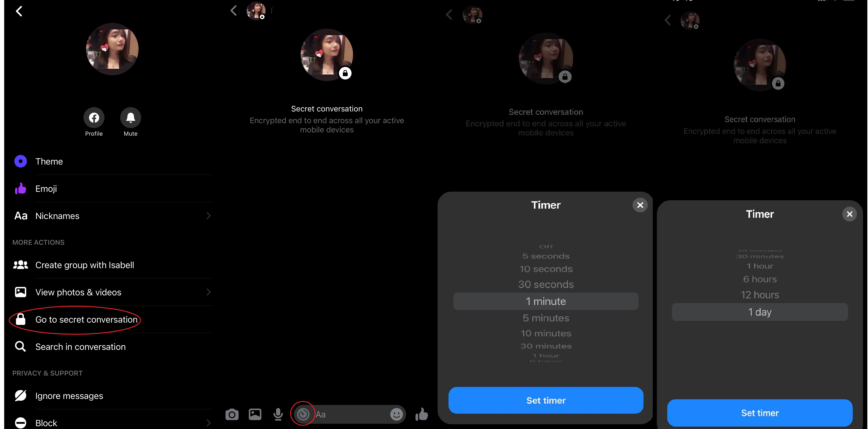Select the vanish mode timer icon

304,414
